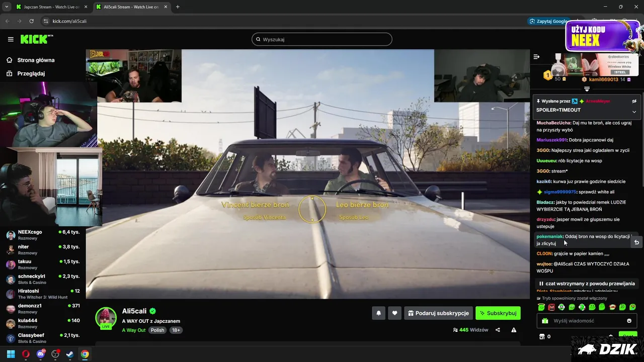Image resolution: width=644 pixels, height=362 pixels.
Task: Click Zapytaj Google Lens button
Action: (x=548, y=21)
